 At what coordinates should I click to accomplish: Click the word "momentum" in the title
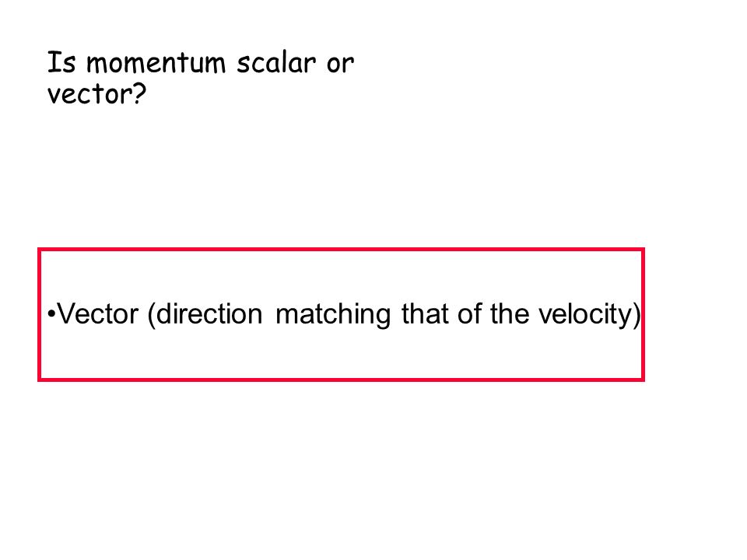point(156,63)
